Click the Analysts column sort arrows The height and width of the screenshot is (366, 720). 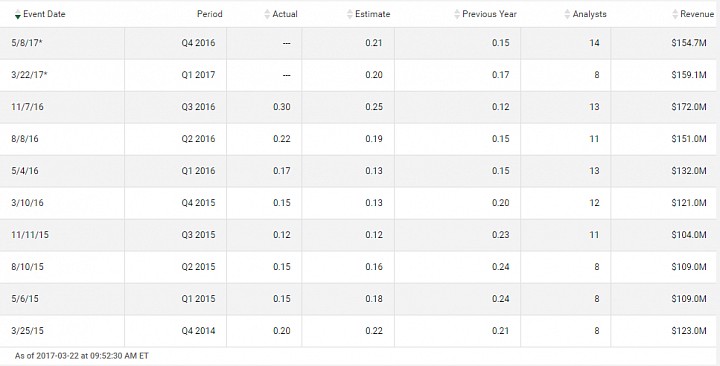(x=567, y=14)
